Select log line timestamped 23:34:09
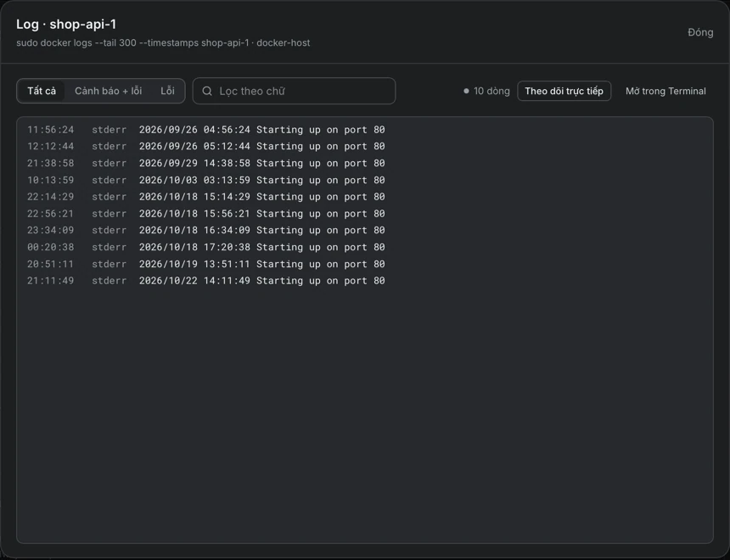This screenshot has width=730, height=560. 364,230
